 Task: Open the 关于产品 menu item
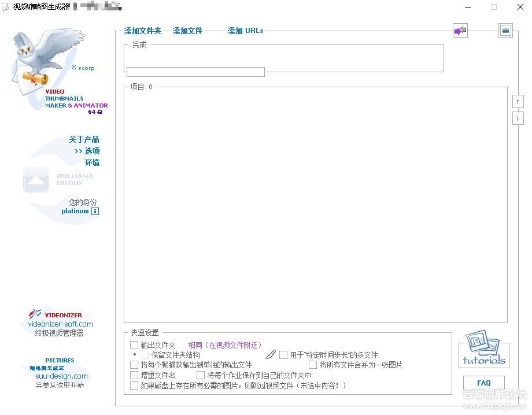pyautogui.click(x=84, y=139)
